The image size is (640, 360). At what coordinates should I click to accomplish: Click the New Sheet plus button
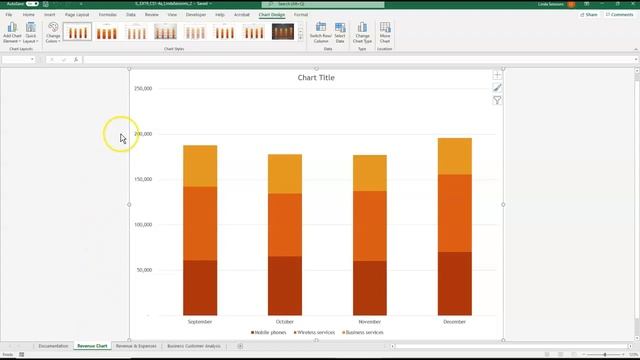pos(240,346)
